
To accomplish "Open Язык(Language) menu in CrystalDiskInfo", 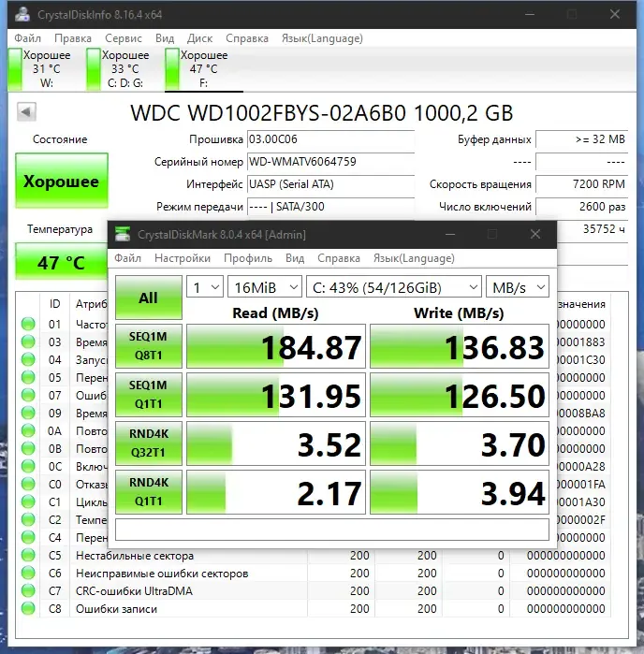I will point(322,38).
